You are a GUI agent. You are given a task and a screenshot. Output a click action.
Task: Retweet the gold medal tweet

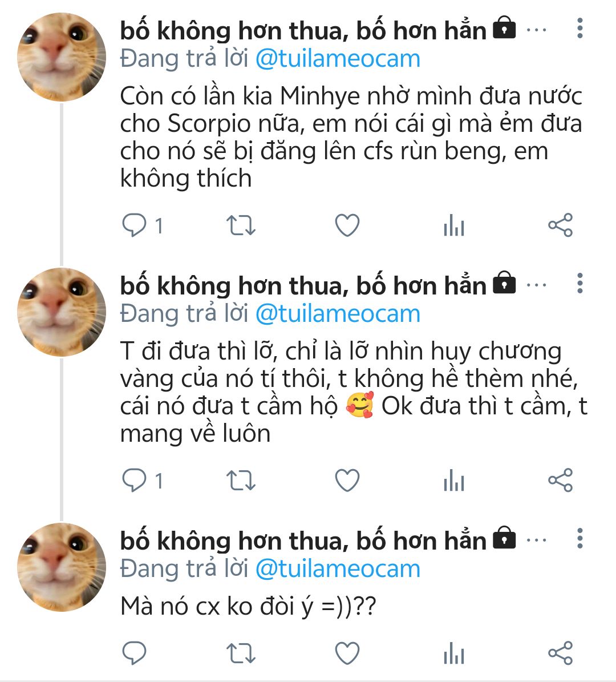pos(241,481)
